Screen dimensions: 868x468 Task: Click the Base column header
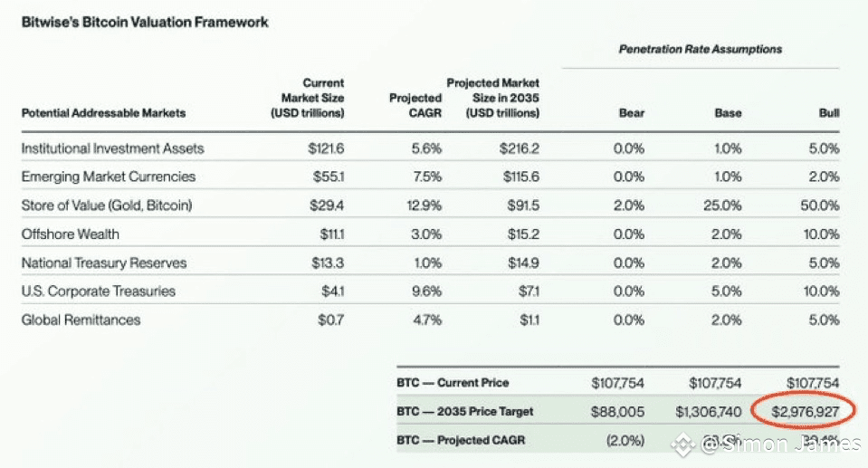(x=728, y=113)
